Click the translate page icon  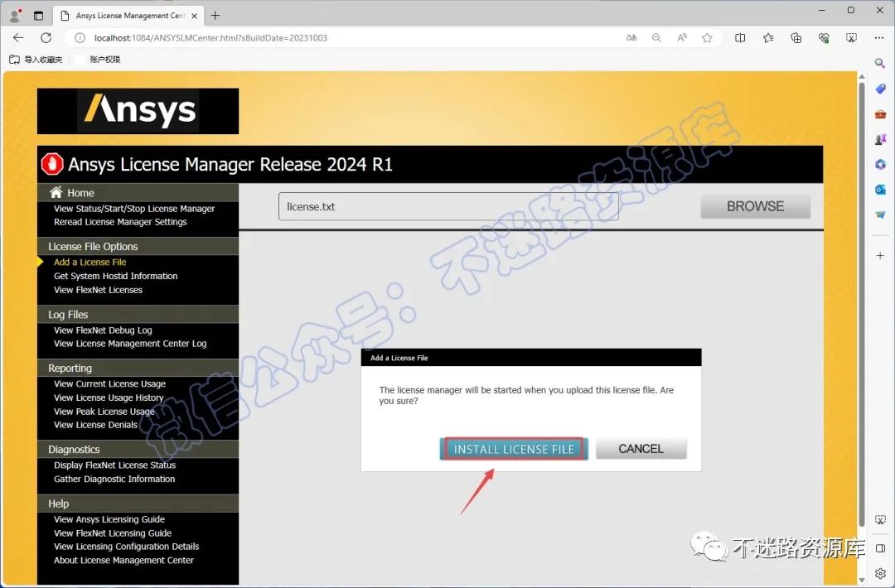631,37
